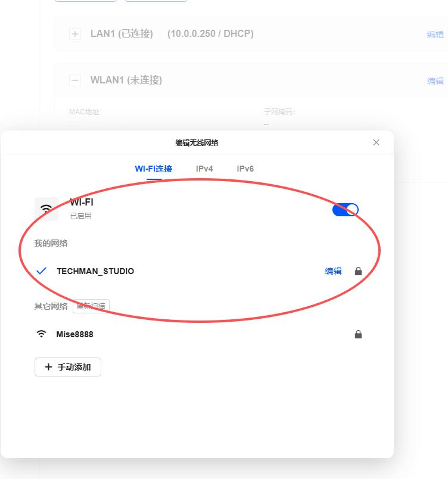Switch to the WI-FI连接 tab
This screenshot has height=479, width=448.
click(154, 169)
